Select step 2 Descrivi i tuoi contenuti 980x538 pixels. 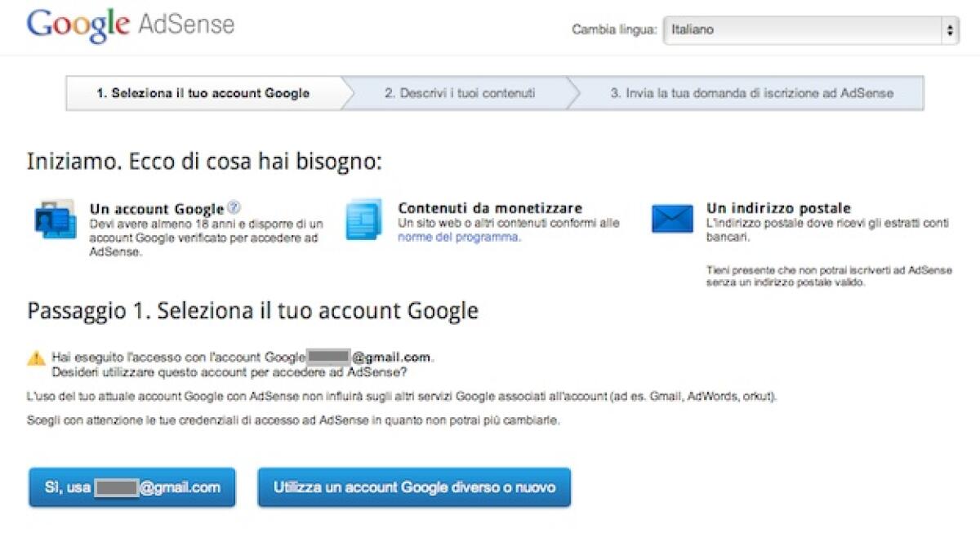pos(460,93)
